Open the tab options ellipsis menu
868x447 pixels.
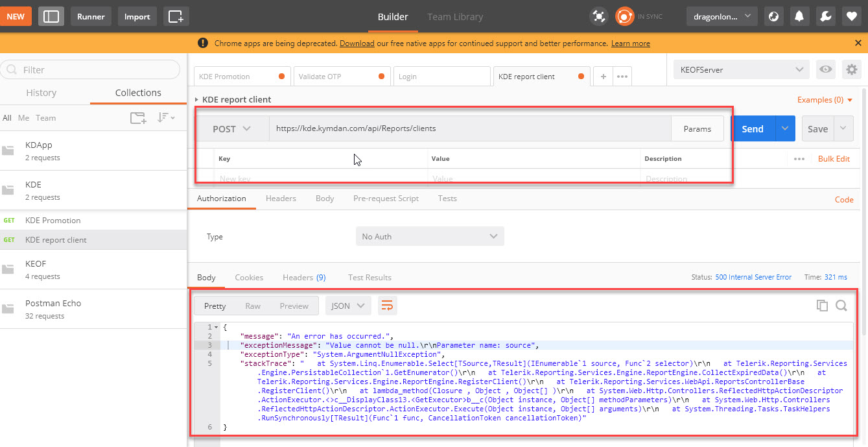pyautogui.click(x=622, y=77)
